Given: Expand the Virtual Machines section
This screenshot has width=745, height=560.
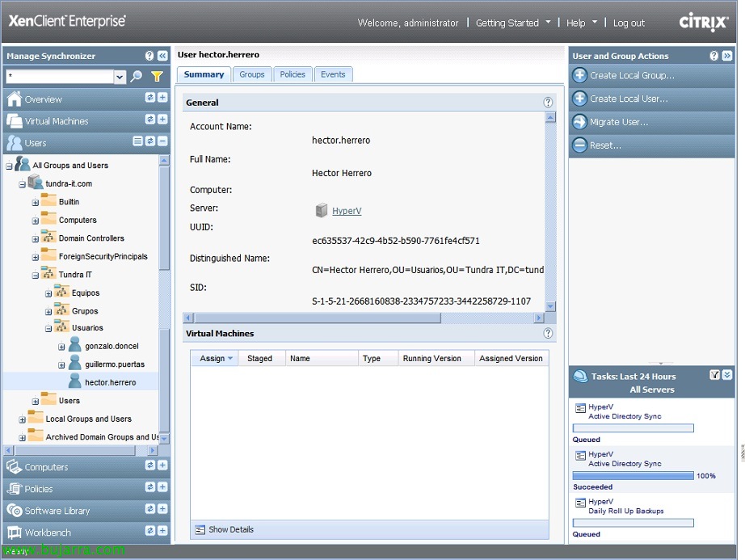Looking at the screenshot, I should pyautogui.click(x=162, y=120).
